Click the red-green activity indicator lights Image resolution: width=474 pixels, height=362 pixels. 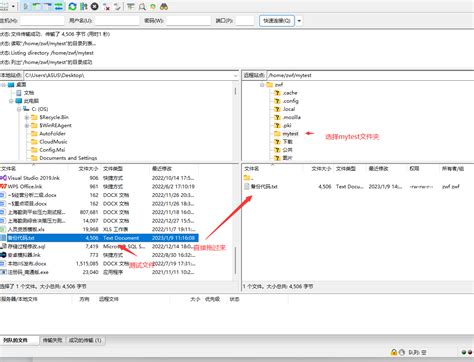coord(467,352)
